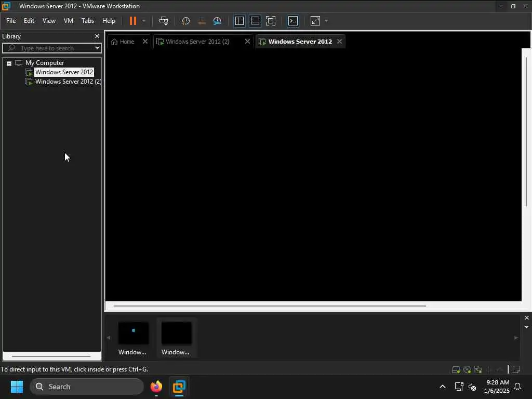Viewport: 532px width, 399px height.
Task: Click the stretch guest display icon
Action: (x=315, y=21)
